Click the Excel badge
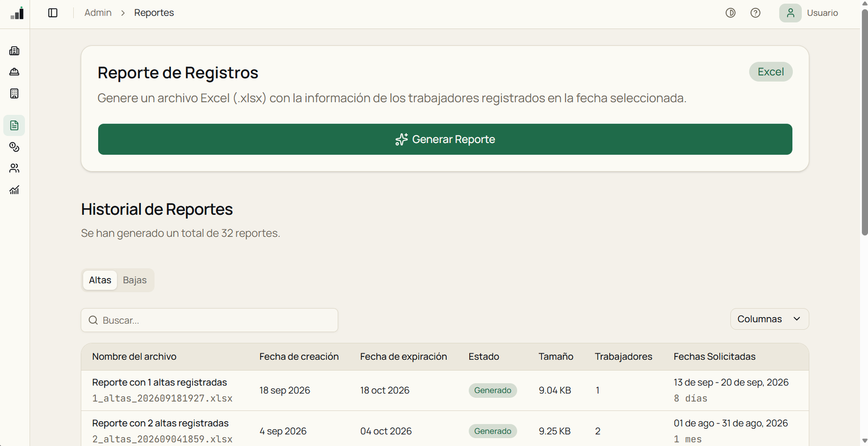Image resolution: width=868 pixels, height=446 pixels. tap(771, 72)
